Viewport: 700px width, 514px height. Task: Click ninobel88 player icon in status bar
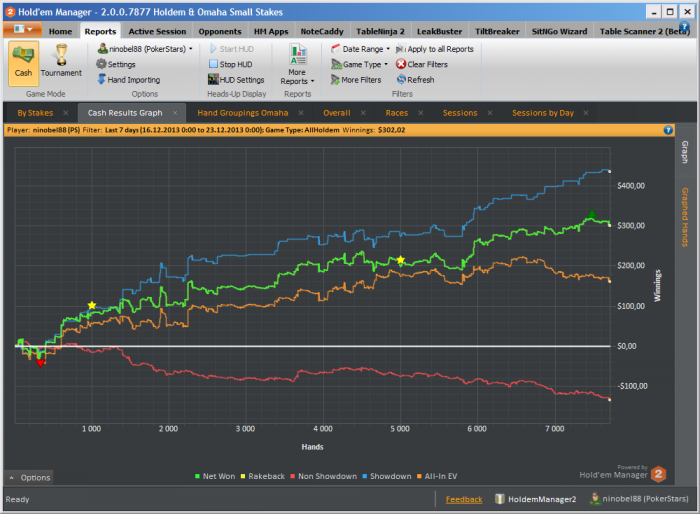(x=595, y=498)
